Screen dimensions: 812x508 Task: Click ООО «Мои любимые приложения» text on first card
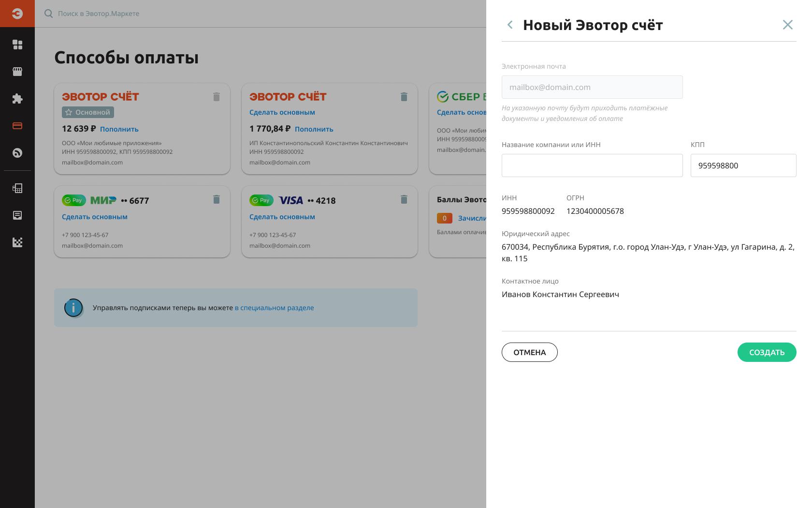pyautogui.click(x=112, y=143)
